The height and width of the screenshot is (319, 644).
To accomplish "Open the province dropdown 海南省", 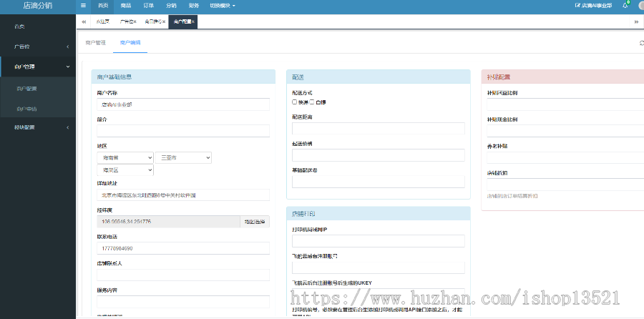I will tap(125, 157).
